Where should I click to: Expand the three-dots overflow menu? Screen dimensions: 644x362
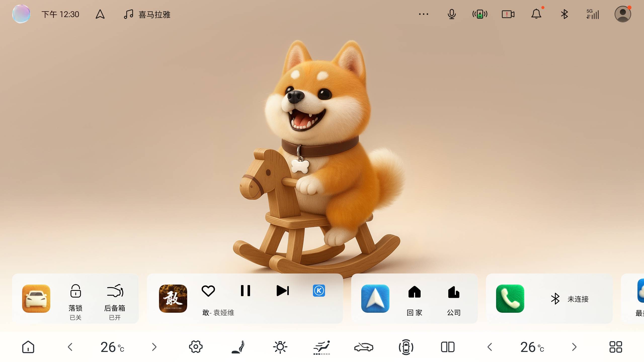(423, 14)
